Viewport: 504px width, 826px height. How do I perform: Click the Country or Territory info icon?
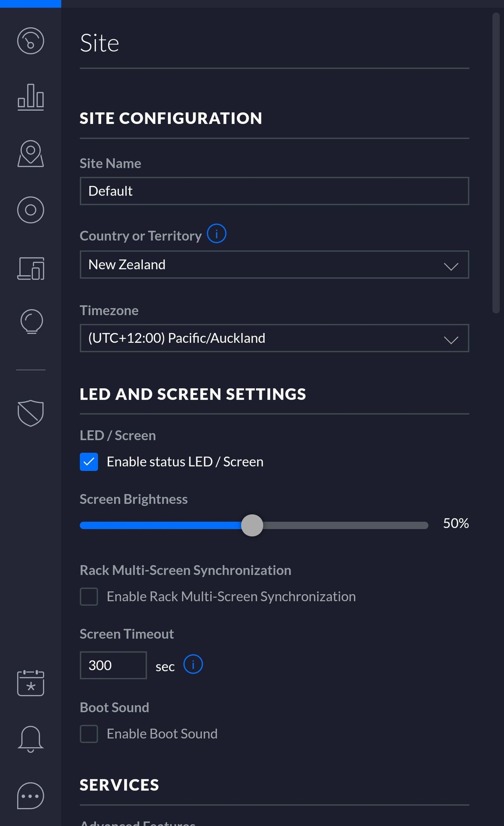tap(216, 234)
